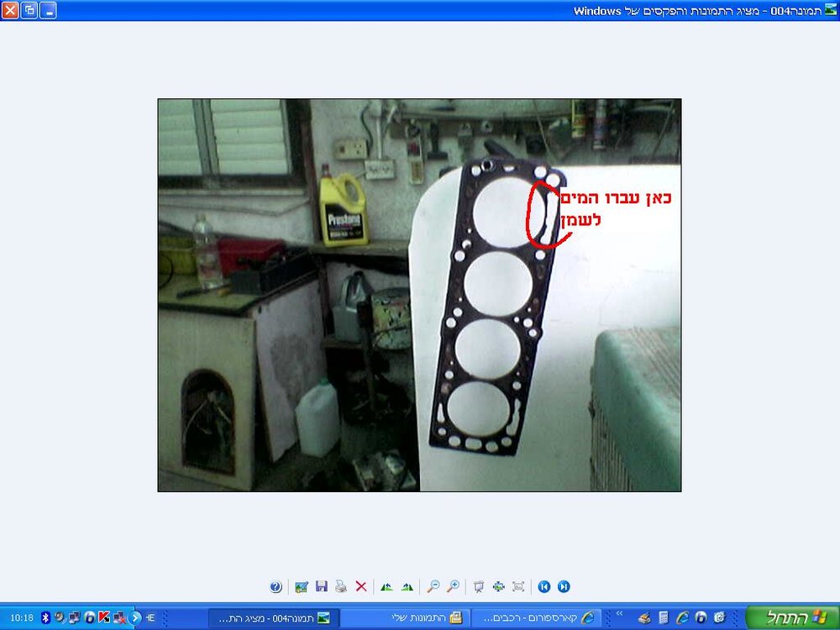Click the gasket photo displayed in the viewer

coord(419,295)
